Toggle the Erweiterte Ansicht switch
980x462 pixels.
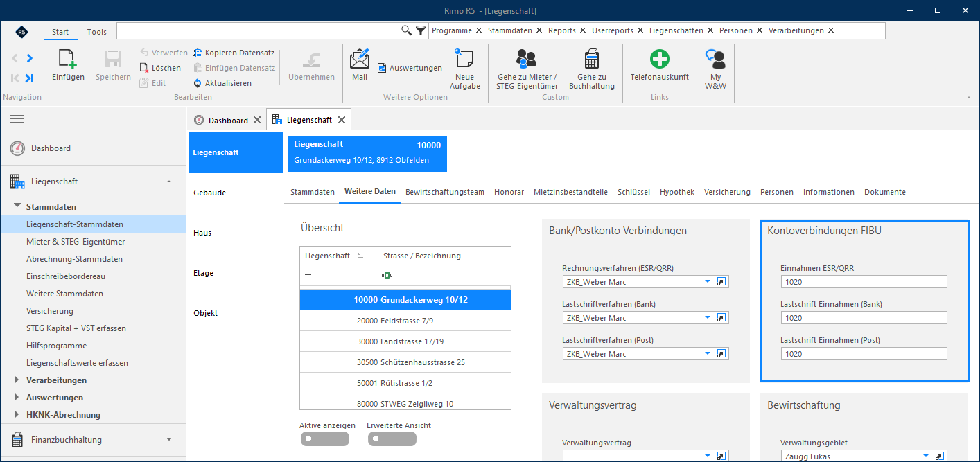[392, 438]
